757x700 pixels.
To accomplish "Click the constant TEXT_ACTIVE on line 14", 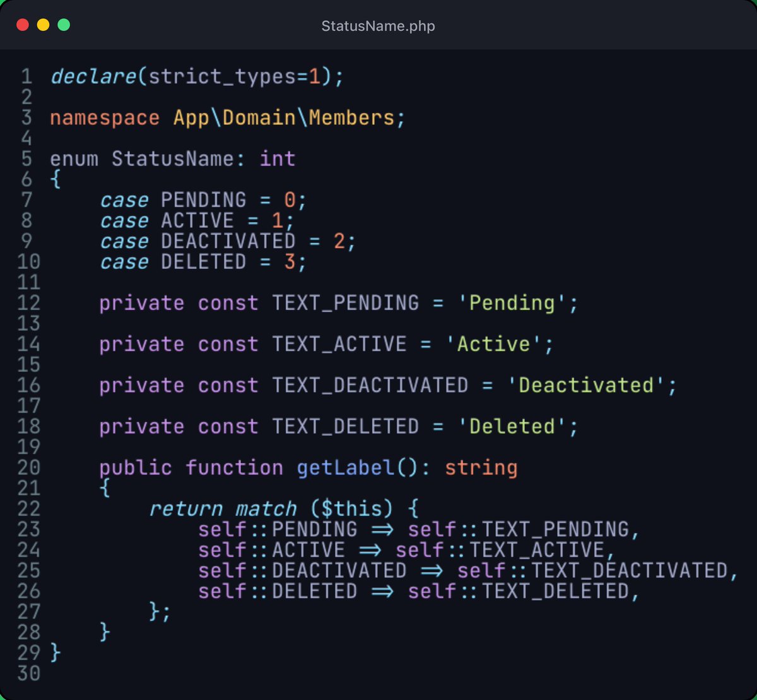I will pyautogui.click(x=339, y=345).
